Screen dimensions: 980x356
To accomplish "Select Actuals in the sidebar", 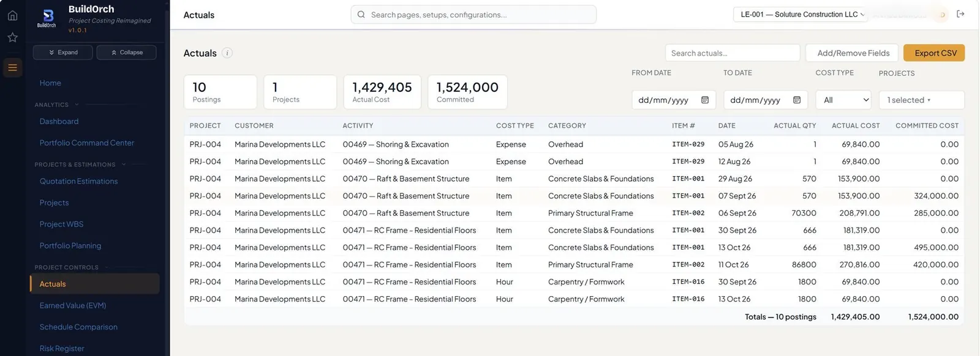I will click(95, 284).
